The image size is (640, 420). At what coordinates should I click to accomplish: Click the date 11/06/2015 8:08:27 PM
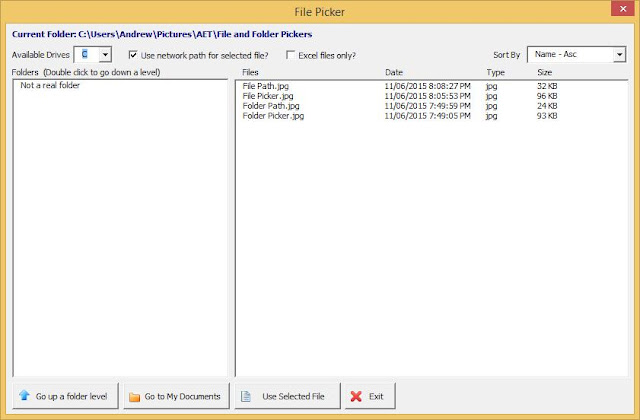point(427,86)
